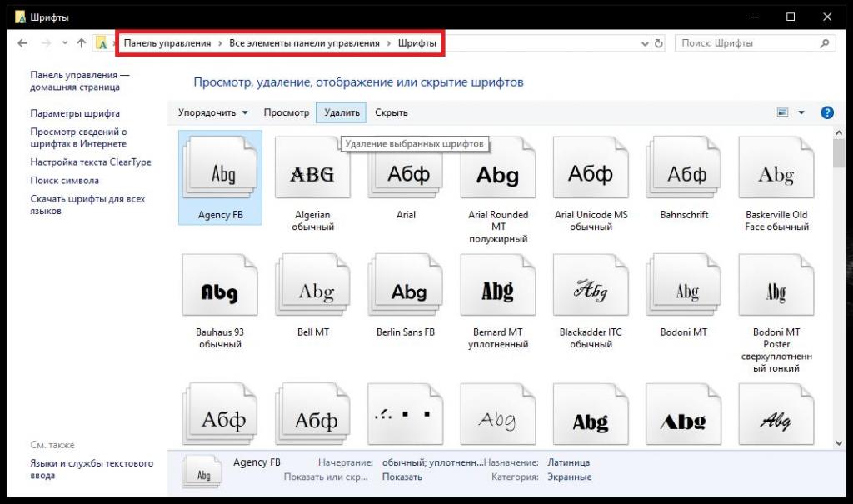
Task: Select the Algerian обычный font icon
Action: [313, 167]
